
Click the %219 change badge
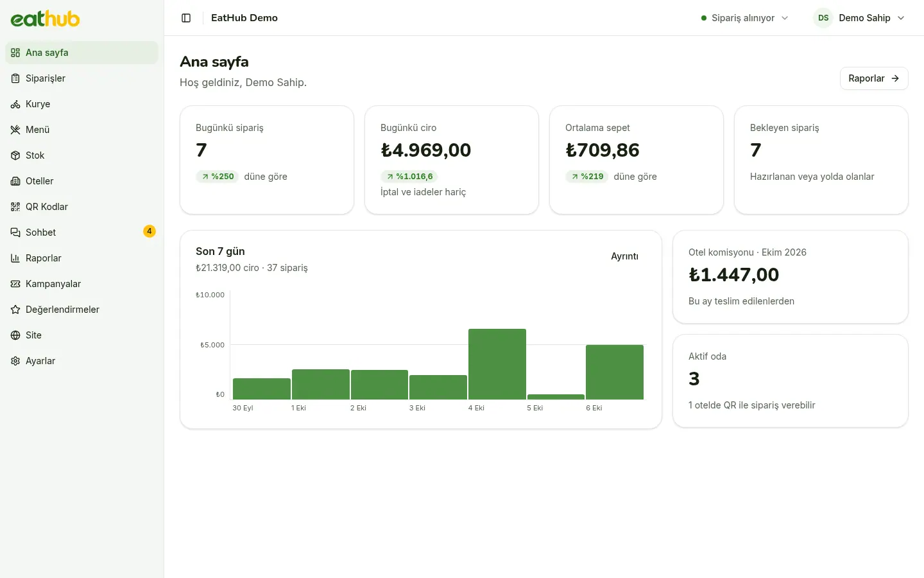pyautogui.click(x=587, y=177)
